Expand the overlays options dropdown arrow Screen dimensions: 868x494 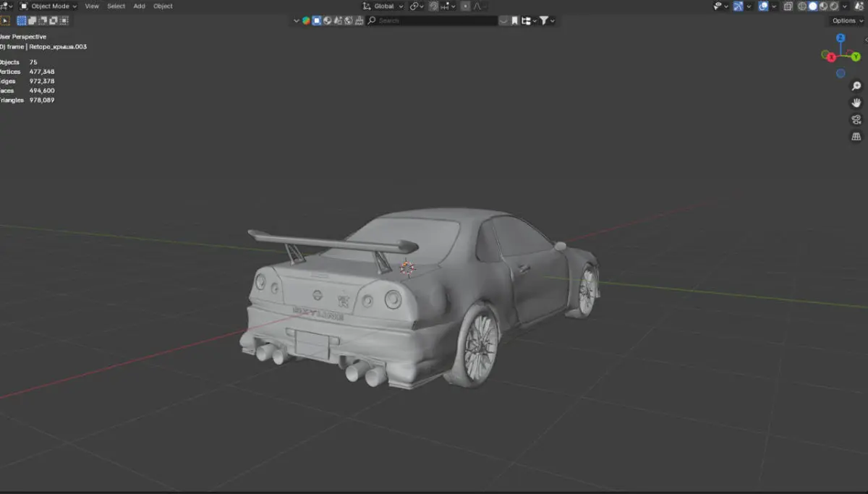[x=774, y=7]
